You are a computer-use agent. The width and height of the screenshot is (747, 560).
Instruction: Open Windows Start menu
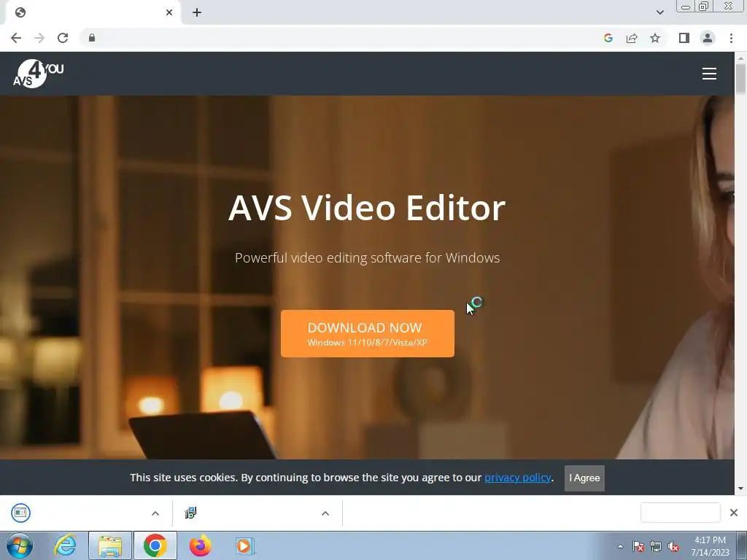coord(20,545)
